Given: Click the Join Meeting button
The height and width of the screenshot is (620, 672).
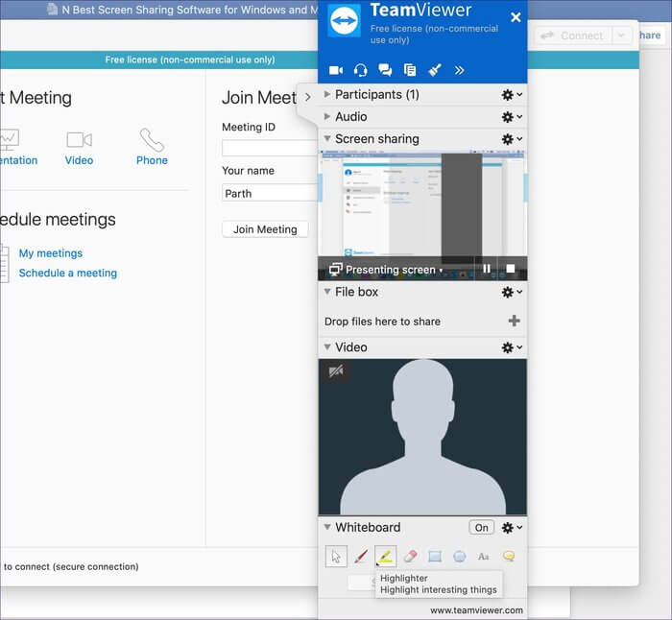Looking at the screenshot, I should click(265, 229).
